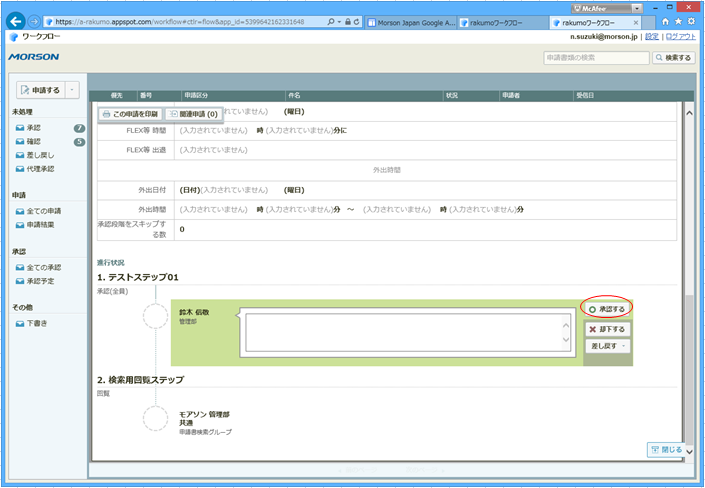Click the 申請する new request button
705x488 pixels.
40,90
